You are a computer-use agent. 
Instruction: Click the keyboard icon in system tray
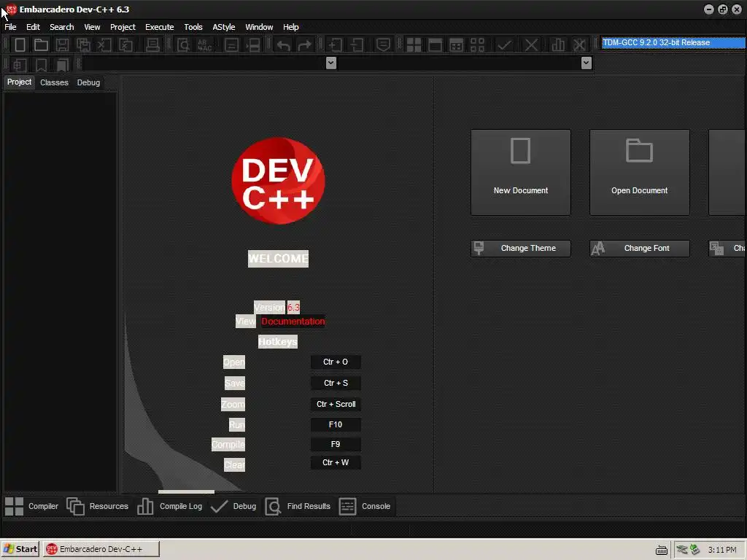pyautogui.click(x=661, y=550)
